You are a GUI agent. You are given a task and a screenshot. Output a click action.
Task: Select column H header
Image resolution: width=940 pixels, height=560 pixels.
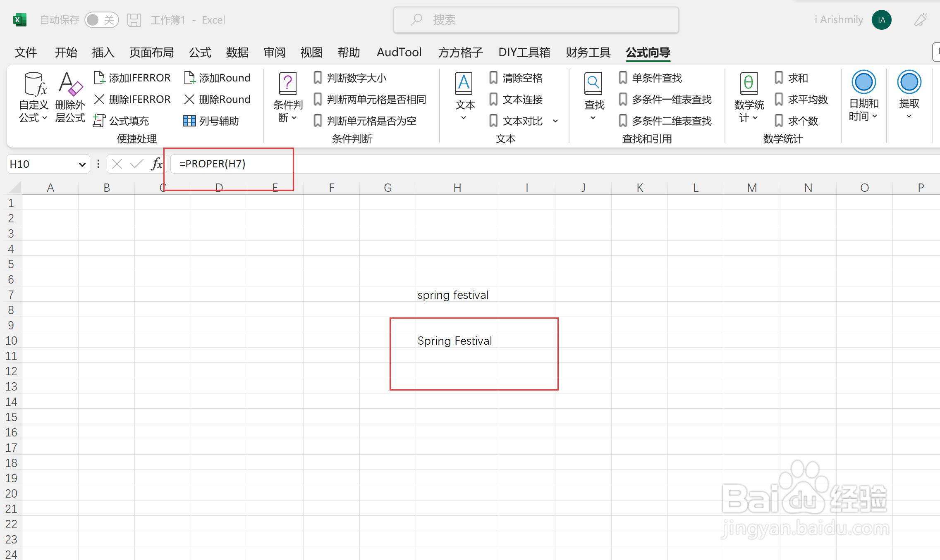[x=457, y=188]
